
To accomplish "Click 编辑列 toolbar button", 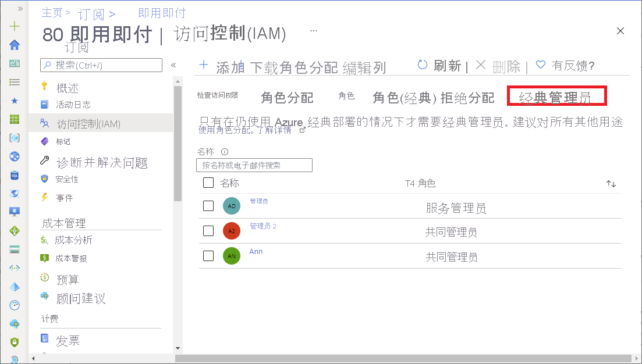I will [x=364, y=67].
